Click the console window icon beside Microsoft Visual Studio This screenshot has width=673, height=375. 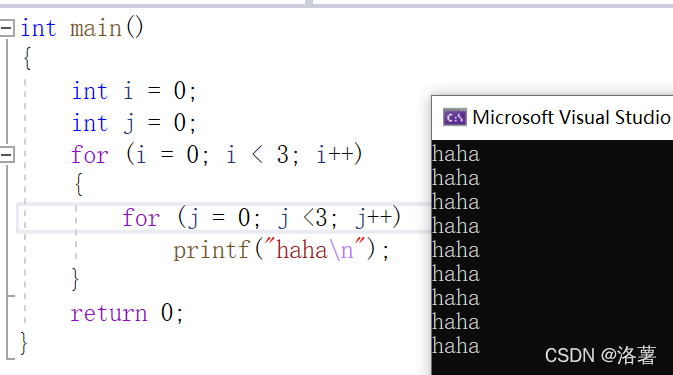click(x=455, y=117)
